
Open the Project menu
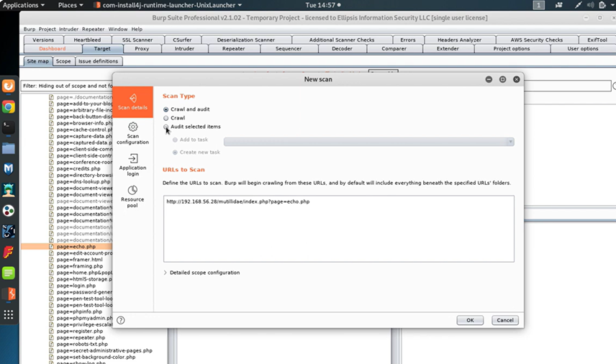click(47, 29)
